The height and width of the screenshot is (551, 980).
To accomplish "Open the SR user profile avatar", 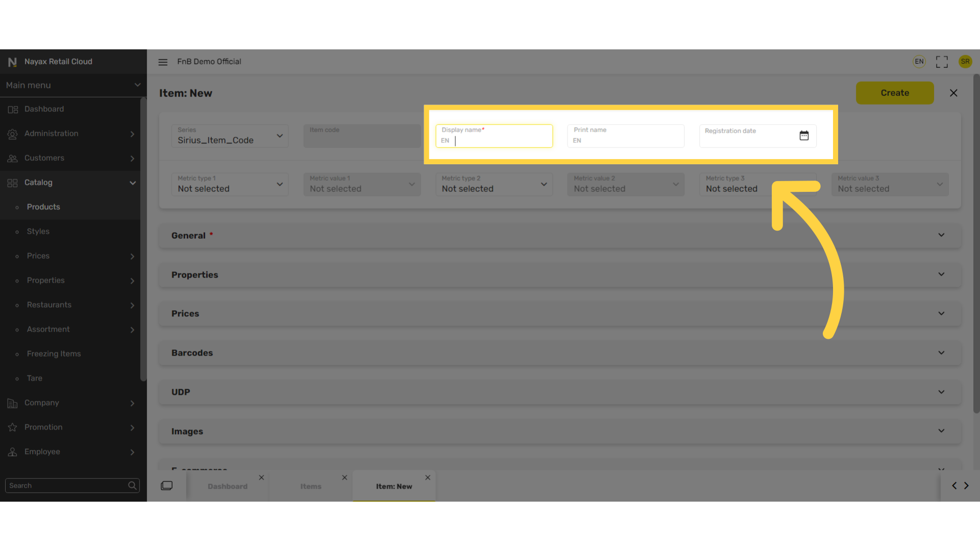I will [965, 62].
